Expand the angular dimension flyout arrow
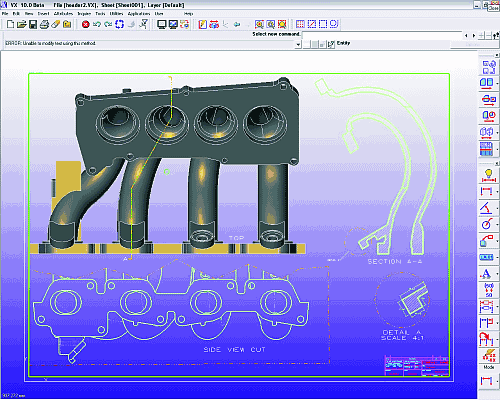The width and height of the screenshot is (500, 400). [497, 208]
